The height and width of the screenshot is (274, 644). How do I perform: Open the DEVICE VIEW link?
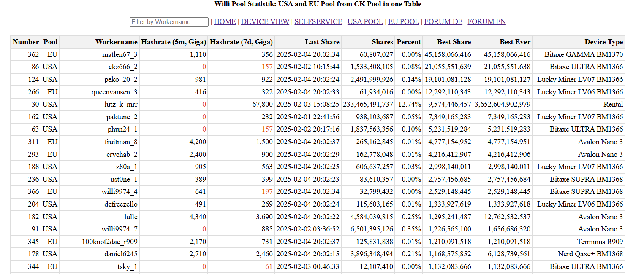click(x=265, y=22)
